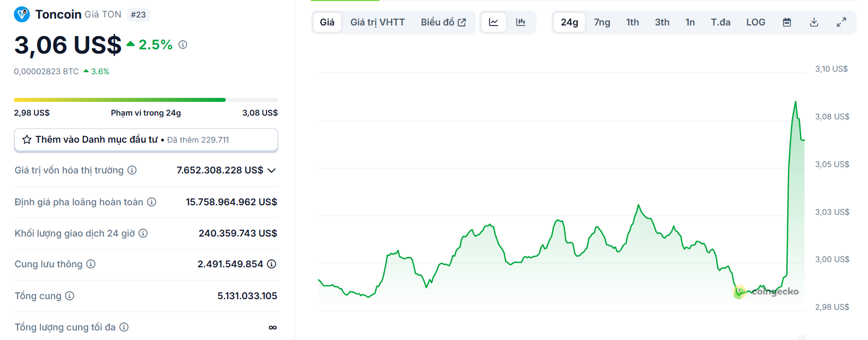
Task: Select 1n time range
Action: click(690, 22)
